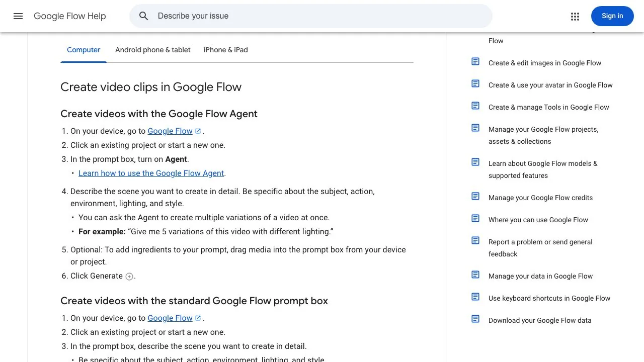644x362 pixels.
Task: Click the search magnifier icon
Action: click(144, 16)
